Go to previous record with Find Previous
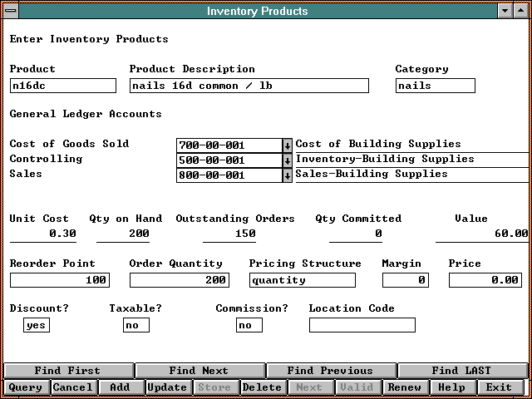 click(x=330, y=371)
